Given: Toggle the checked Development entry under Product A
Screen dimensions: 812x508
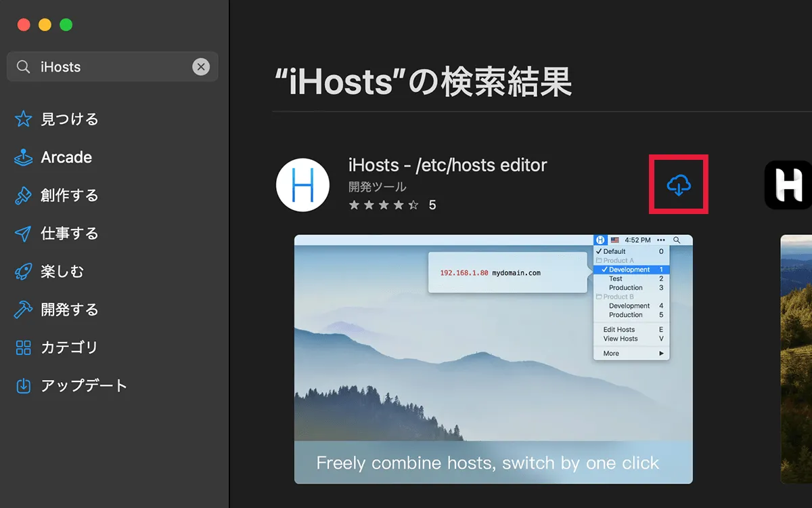Looking at the screenshot, I should tap(625, 270).
